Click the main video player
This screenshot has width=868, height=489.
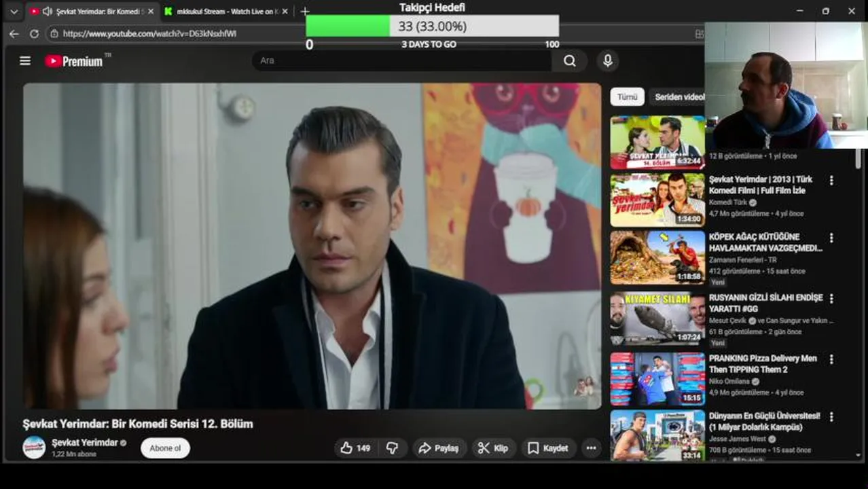[x=312, y=246]
